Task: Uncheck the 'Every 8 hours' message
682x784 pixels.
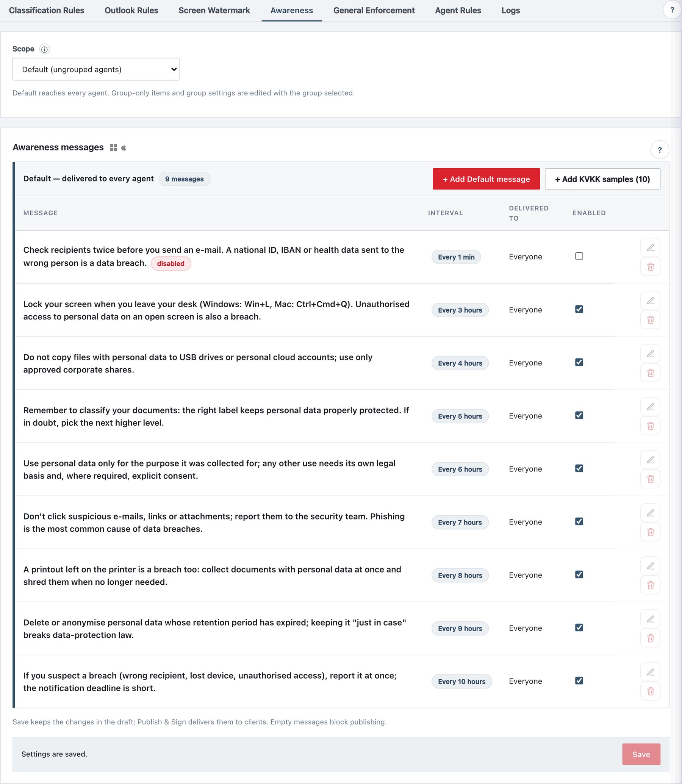Action: pyautogui.click(x=579, y=574)
